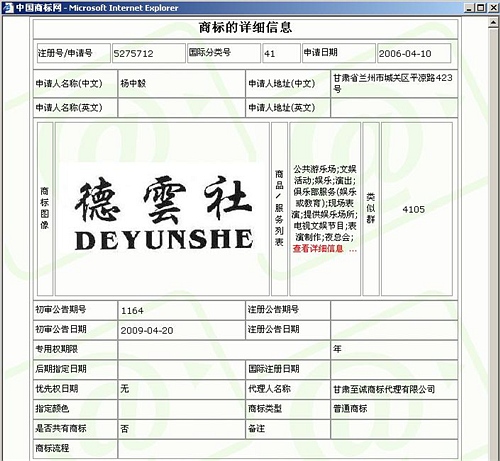
Task: Click the 备注 label
Action: [256, 428]
